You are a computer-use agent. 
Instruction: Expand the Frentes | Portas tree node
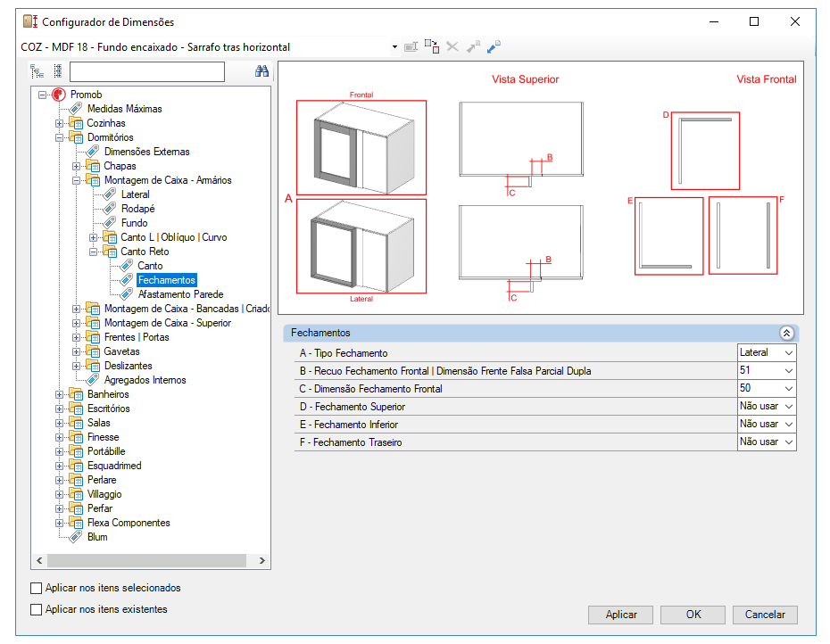click(76, 338)
